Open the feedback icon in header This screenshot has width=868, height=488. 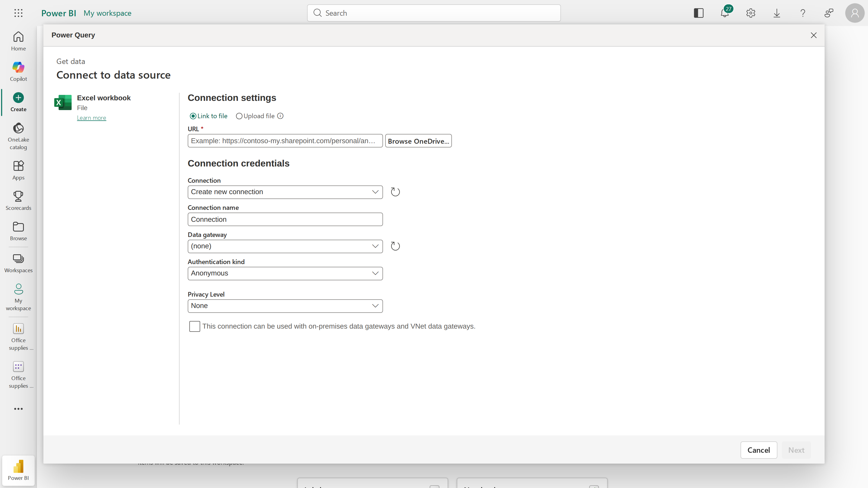coord(829,13)
